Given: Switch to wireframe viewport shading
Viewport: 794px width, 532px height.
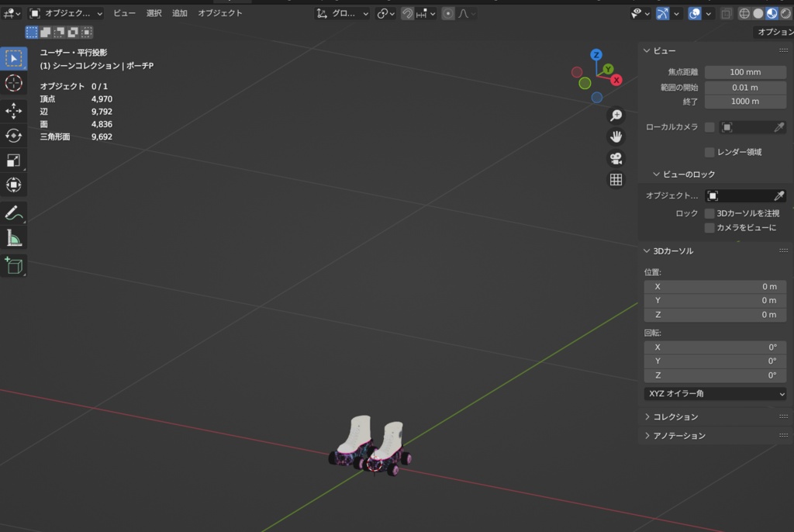Looking at the screenshot, I should (x=744, y=14).
